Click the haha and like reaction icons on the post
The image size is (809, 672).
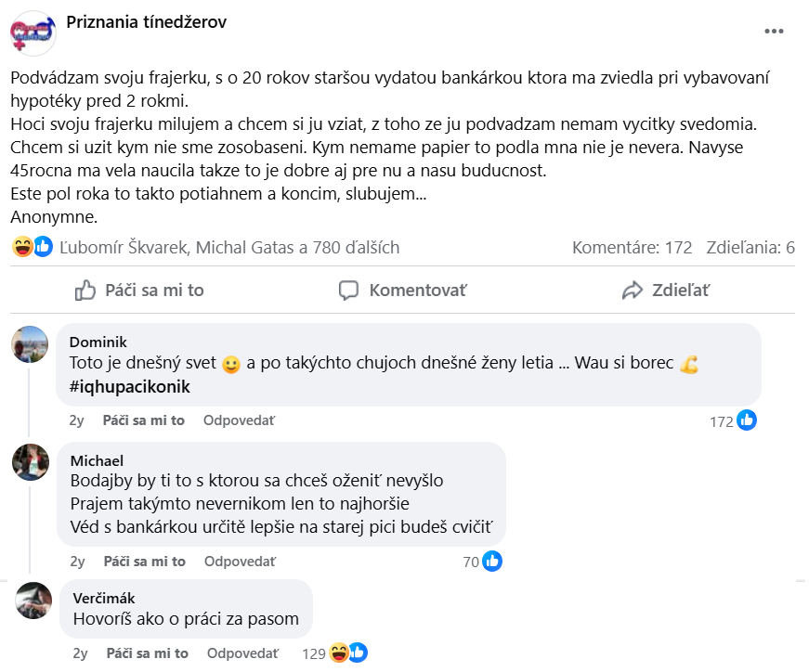pos(33,247)
